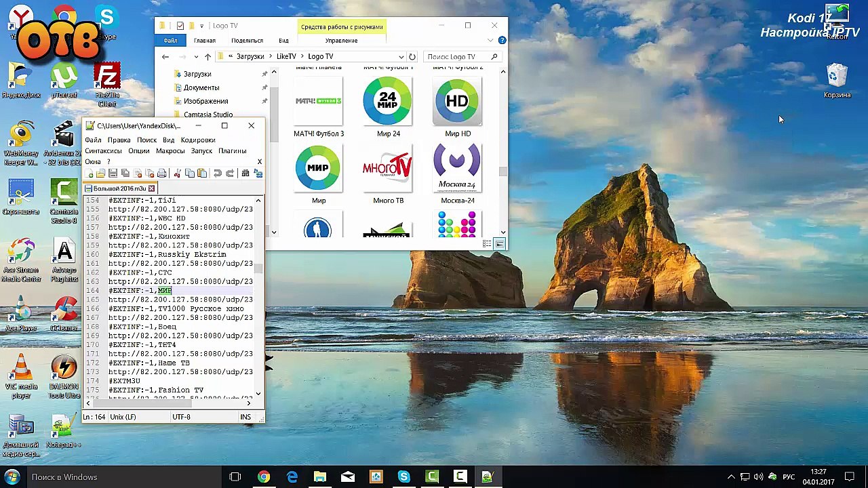
Task: Open Explorer help question mark icon
Action: click(502, 41)
